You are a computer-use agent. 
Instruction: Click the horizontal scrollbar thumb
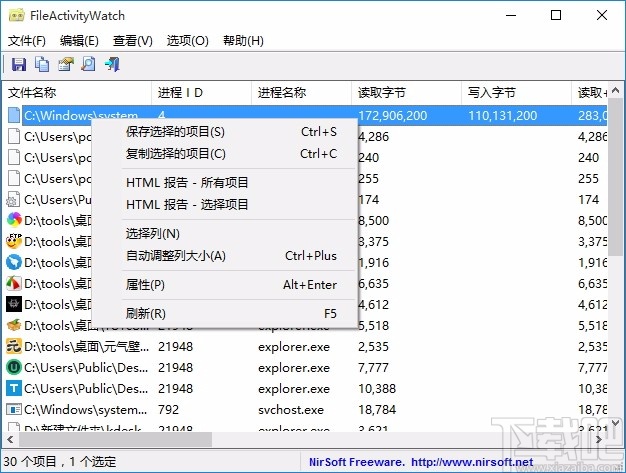(115, 439)
